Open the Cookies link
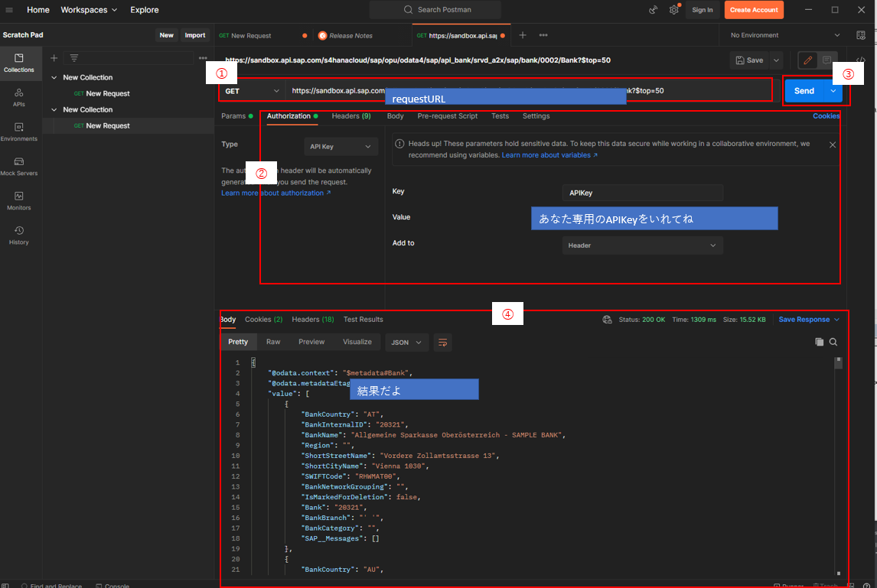The height and width of the screenshot is (588, 877). point(826,116)
